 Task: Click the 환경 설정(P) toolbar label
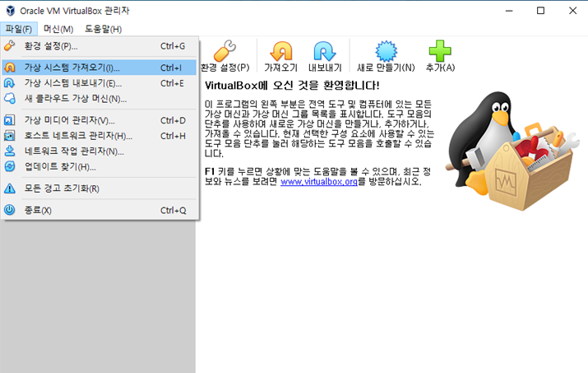225,68
